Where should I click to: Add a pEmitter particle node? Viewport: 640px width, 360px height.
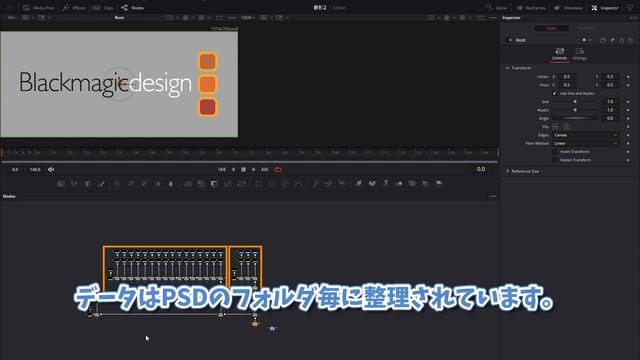315,184
